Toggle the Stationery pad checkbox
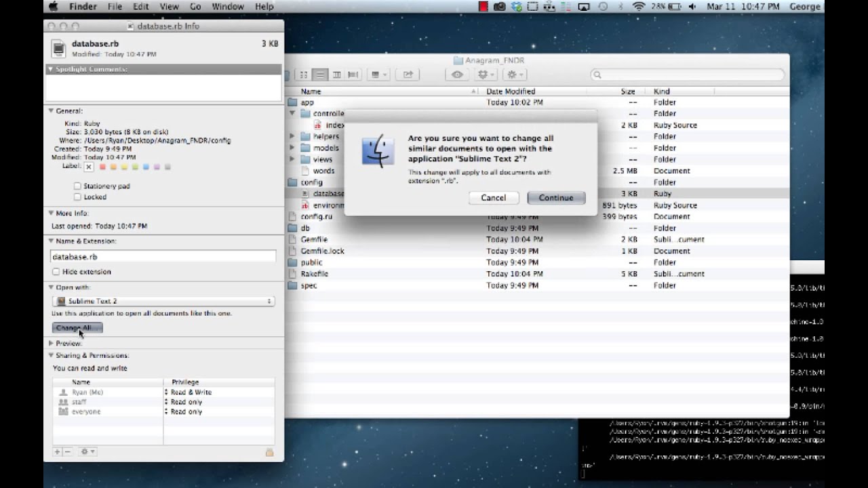 tap(77, 186)
